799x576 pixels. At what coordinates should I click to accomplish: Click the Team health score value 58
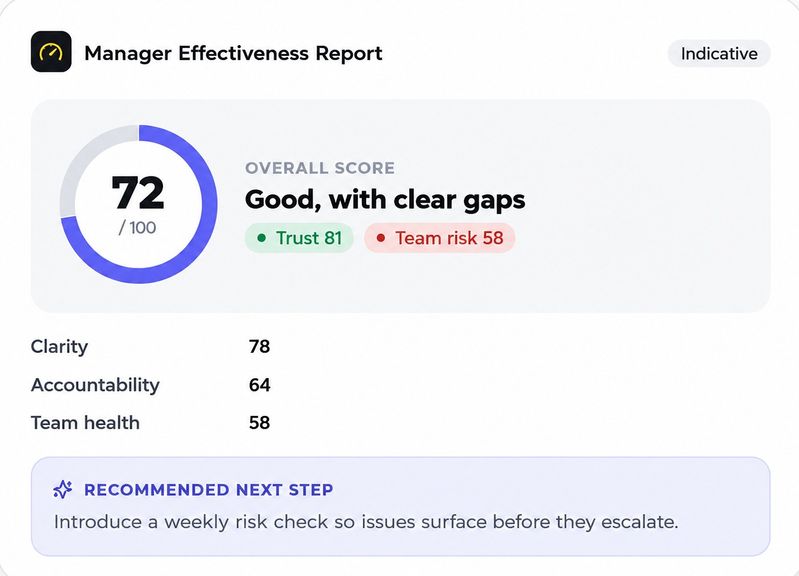(259, 423)
